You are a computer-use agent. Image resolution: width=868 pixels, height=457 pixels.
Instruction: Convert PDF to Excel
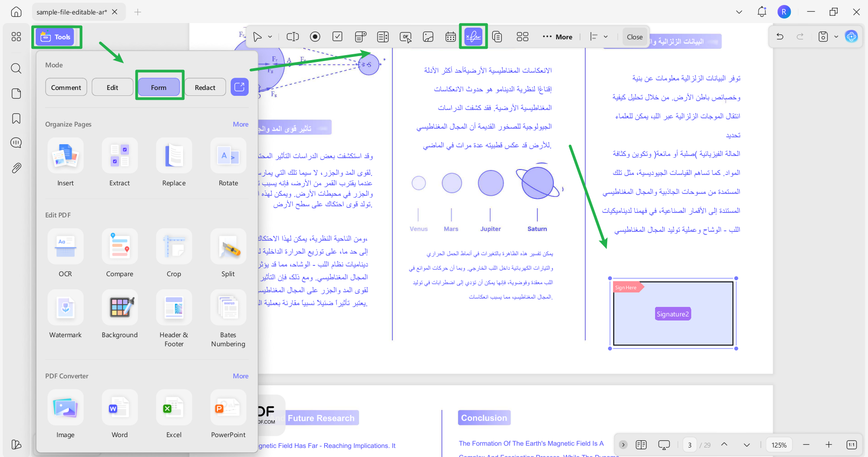(x=174, y=415)
